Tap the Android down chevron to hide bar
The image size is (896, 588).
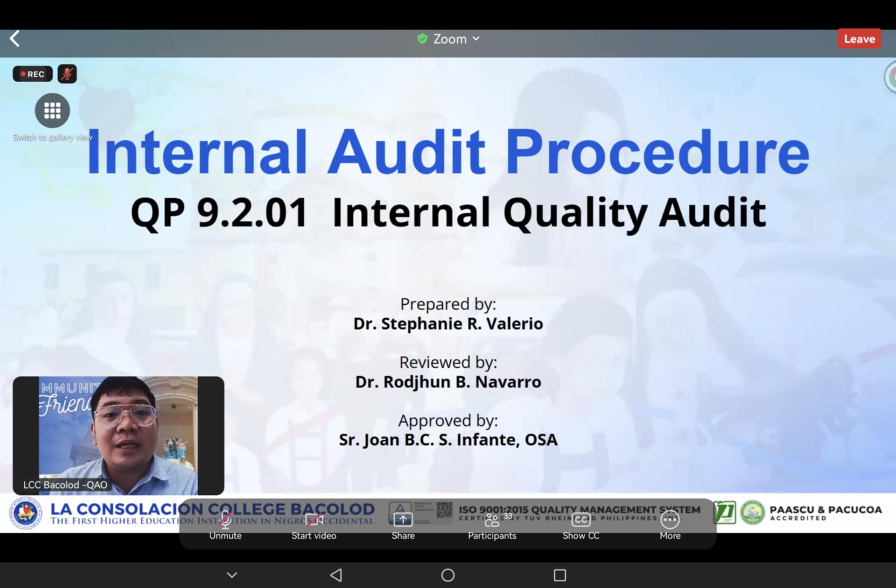[232, 575]
